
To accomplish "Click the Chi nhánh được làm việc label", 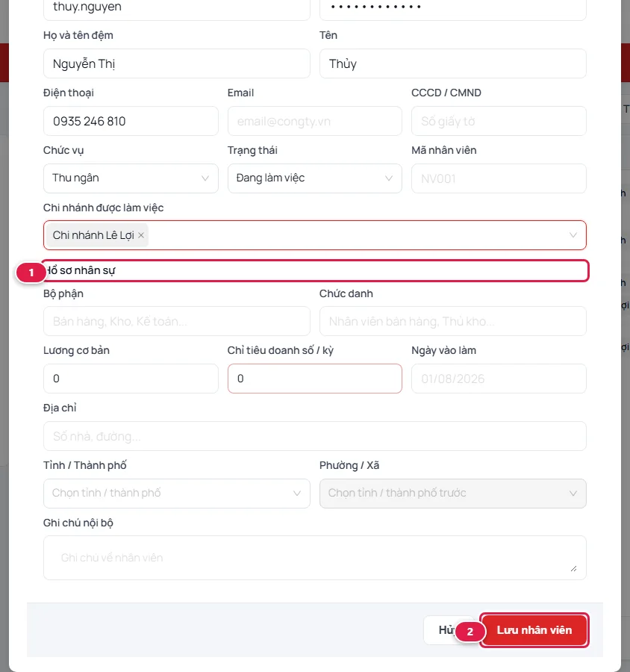I will pos(103,208).
